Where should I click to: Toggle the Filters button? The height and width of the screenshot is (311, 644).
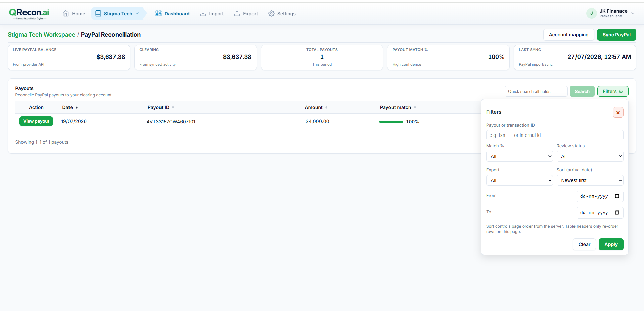(612, 91)
